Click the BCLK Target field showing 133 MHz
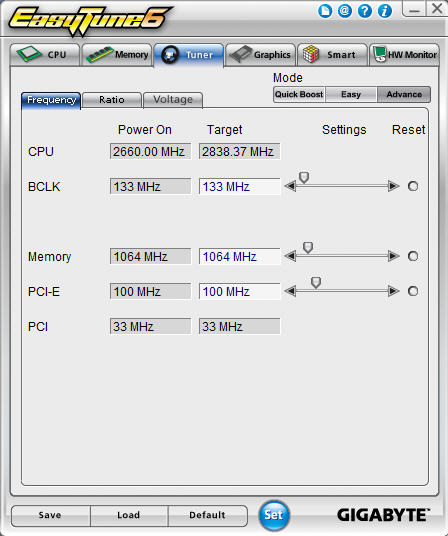Image resolution: width=448 pixels, height=536 pixels. click(240, 187)
